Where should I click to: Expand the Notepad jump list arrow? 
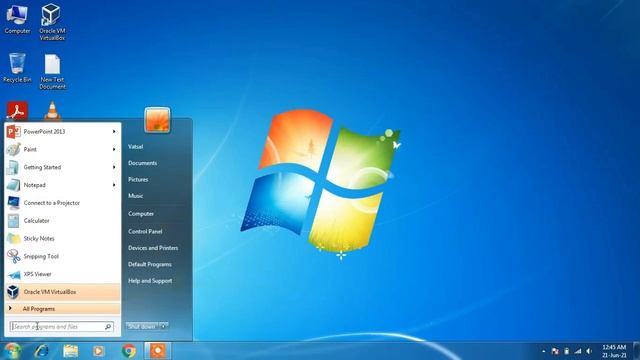point(114,185)
